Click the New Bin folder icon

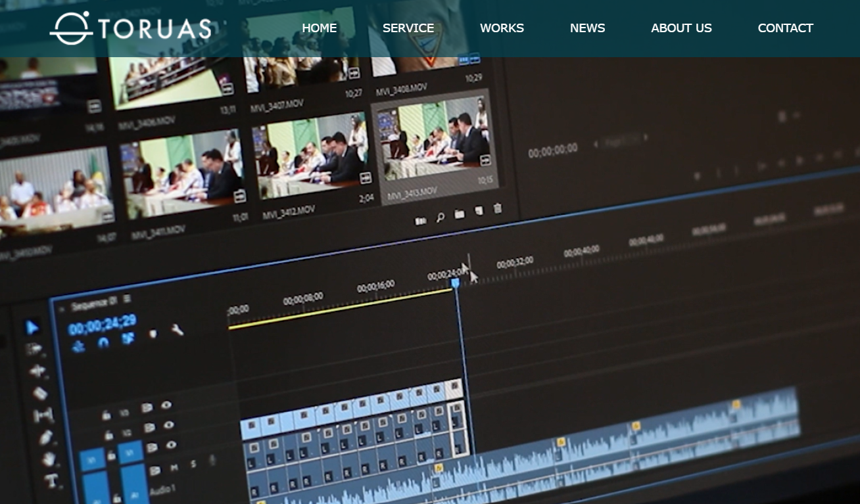coord(460,214)
